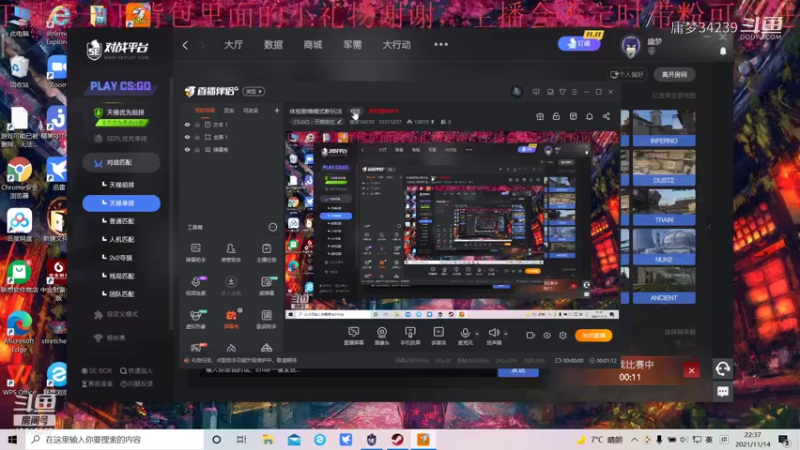This screenshot has width=800, height=450.
Task: Show hidden system tray icons
Action: pos(634,439)
